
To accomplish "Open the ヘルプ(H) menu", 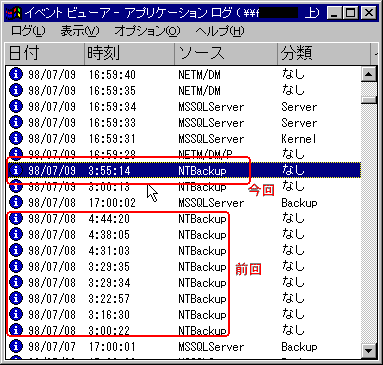I will point(220,31).
